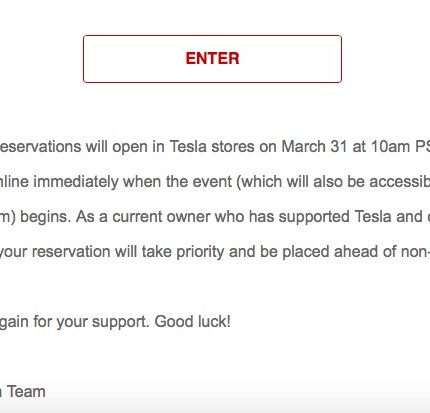Image resolution: width=430 pixels, height=413 pixels.
Task: Click the "March 31" date text
Action: click(x=314, y=147)
